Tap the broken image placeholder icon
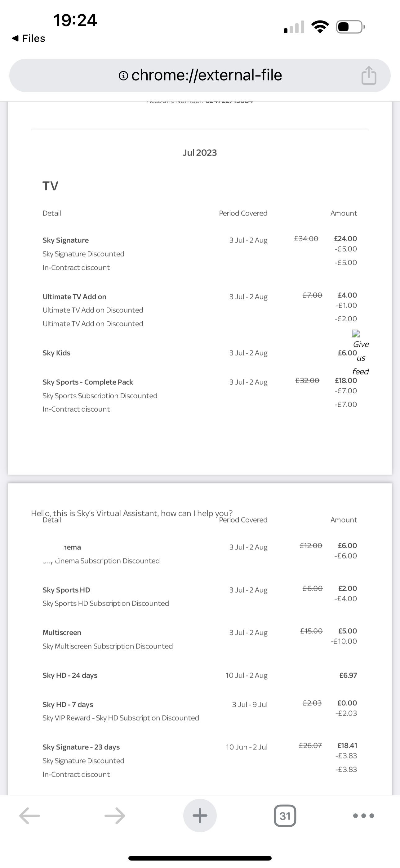The height and width of the screenshot is (868, 400). pos(355,334)
